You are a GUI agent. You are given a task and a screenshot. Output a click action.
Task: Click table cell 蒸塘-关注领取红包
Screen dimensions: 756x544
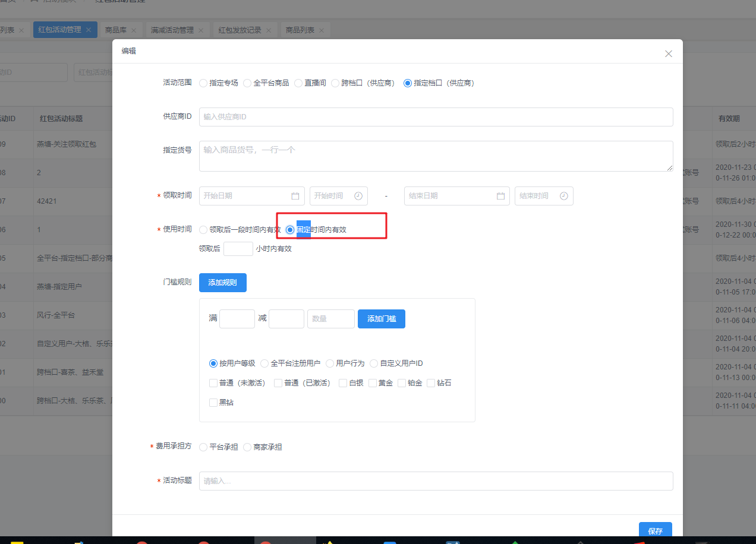(67, 144)
